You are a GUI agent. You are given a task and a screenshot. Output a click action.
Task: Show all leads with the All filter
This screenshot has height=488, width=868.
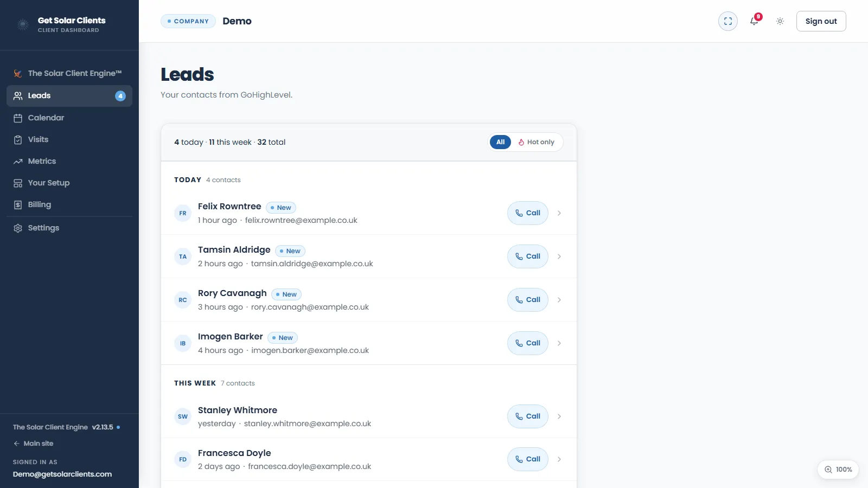pyautogui.click(x=500, y=142)
